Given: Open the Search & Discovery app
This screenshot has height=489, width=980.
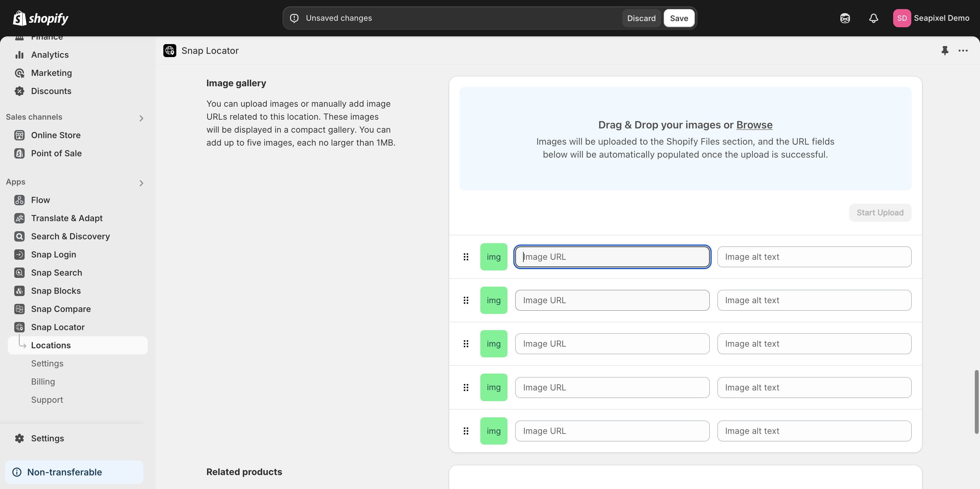Looking at the screenshot, I should pyautogui.click(x=70, y=236).
